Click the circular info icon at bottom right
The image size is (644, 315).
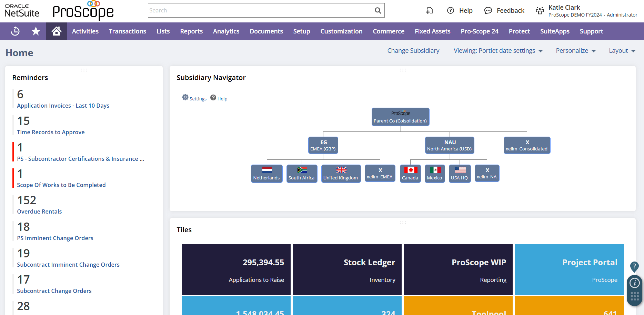coord(634,282)
